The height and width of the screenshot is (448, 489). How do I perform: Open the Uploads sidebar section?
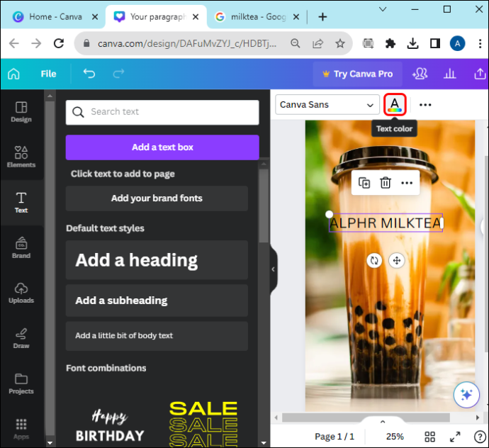click(21, 293)
